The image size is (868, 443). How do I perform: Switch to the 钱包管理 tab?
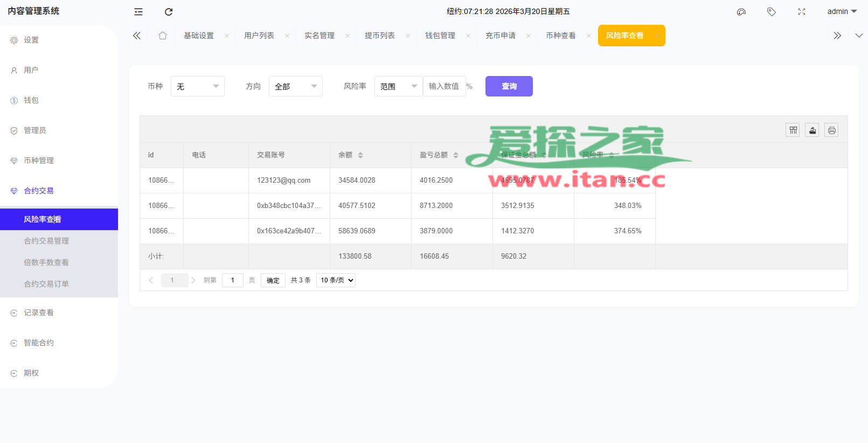440,36
